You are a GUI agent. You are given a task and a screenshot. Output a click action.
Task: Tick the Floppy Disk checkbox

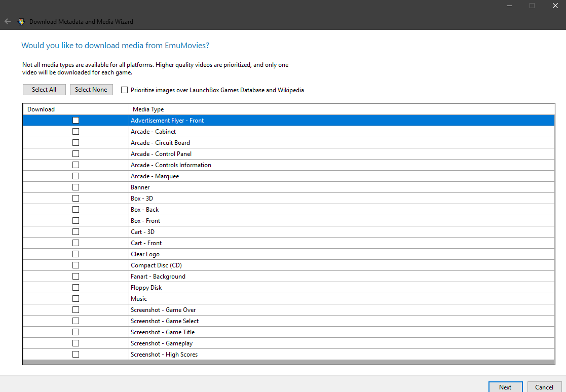coord(76,288)
